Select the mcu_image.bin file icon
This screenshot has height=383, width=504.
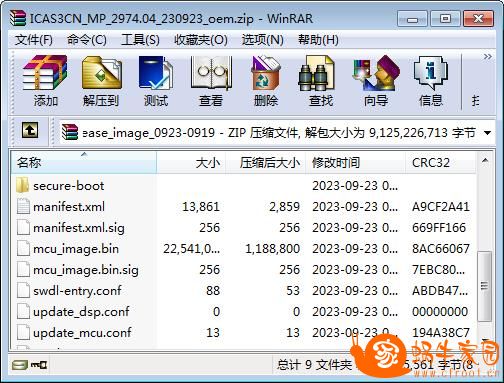coord(23,248)
